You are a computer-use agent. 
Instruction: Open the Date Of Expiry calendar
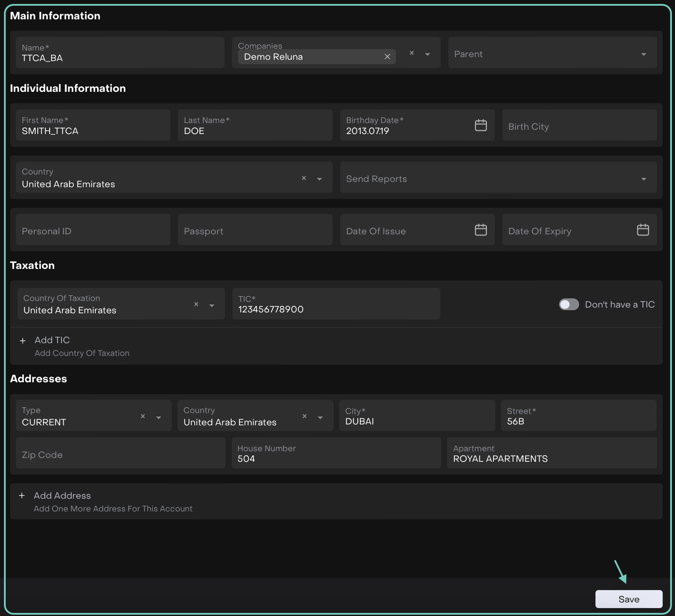(x=642, y=230)
